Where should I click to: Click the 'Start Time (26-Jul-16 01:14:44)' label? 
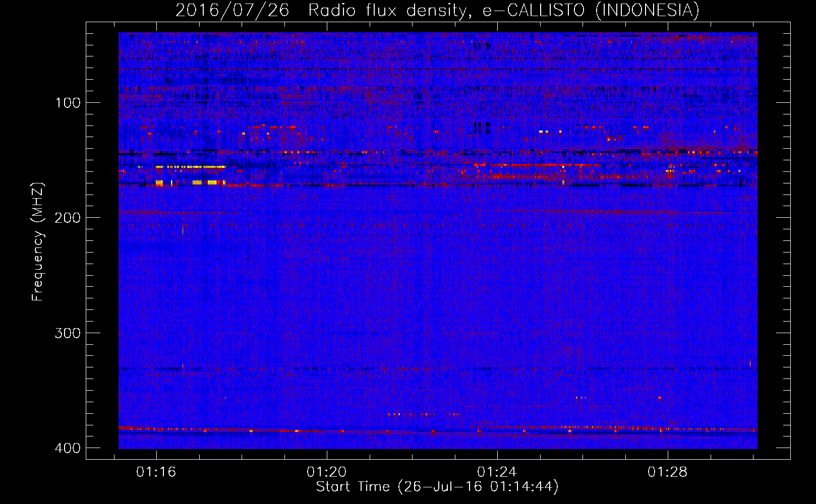click(437, 487)
